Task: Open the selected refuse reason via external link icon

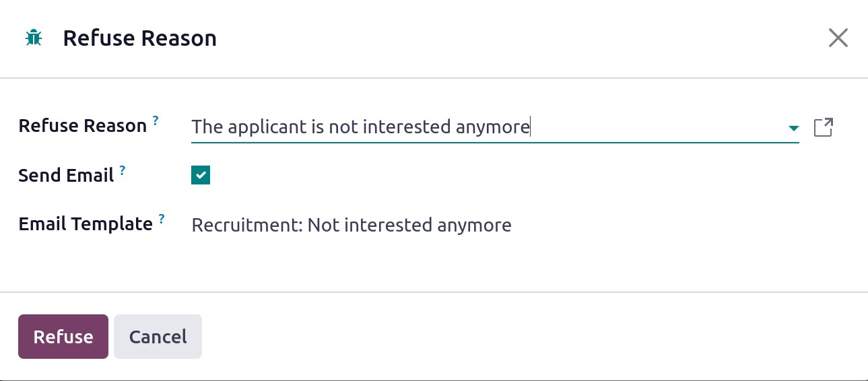Action: pos(824,127)
